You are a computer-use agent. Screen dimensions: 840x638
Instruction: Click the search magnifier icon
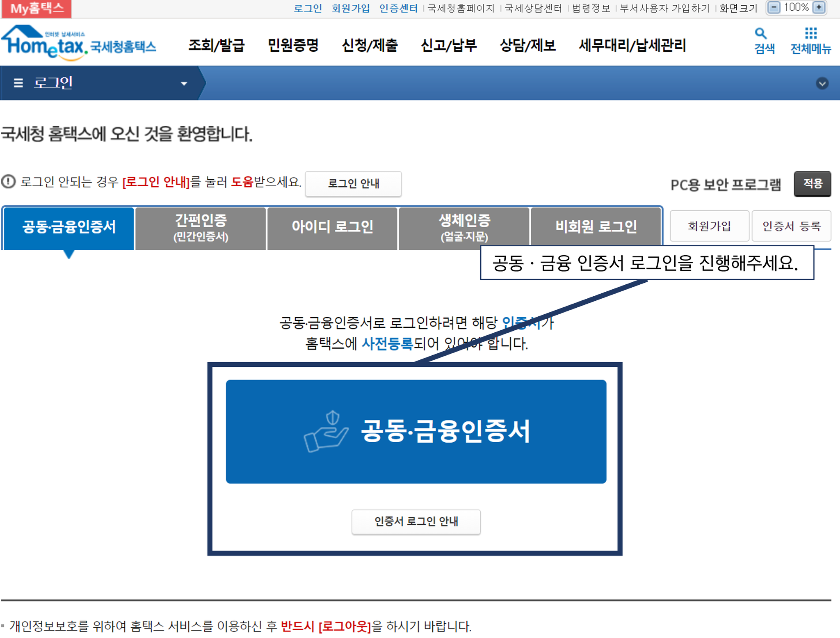pyautogui.click(x=760, y=33)
